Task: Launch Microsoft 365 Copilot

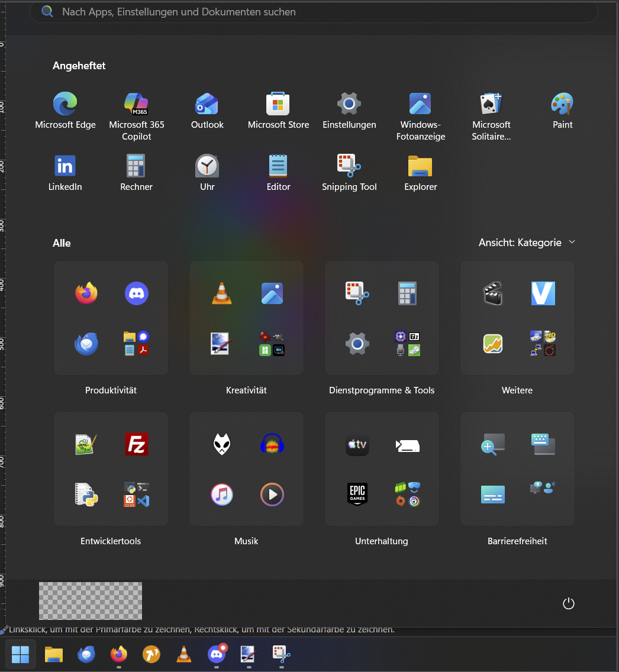Action: pyautogui.click(x=136, y=116)
